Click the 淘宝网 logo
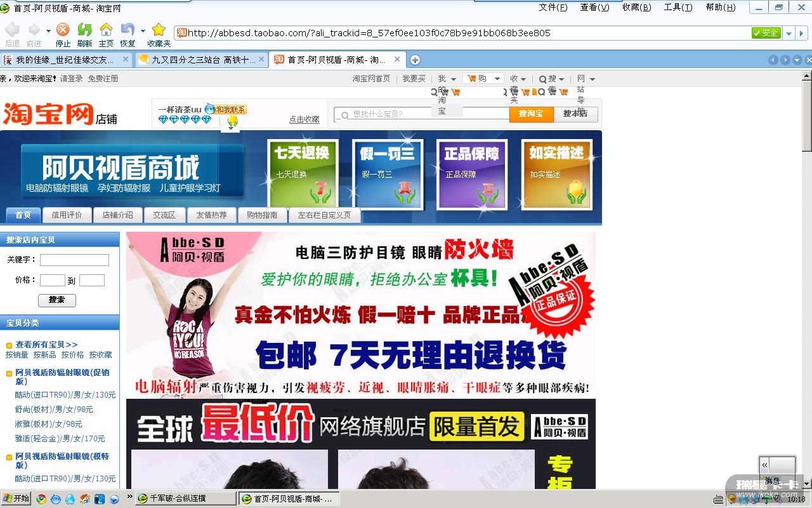 pyautogui.click(x=48, y=114)
